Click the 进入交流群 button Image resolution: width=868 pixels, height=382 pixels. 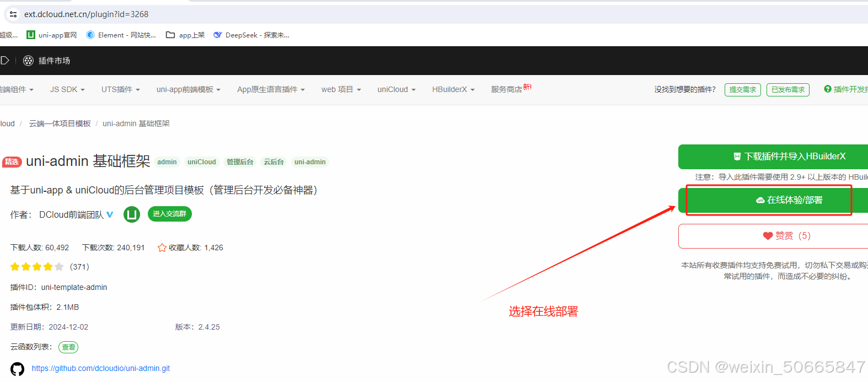[170, 214]
